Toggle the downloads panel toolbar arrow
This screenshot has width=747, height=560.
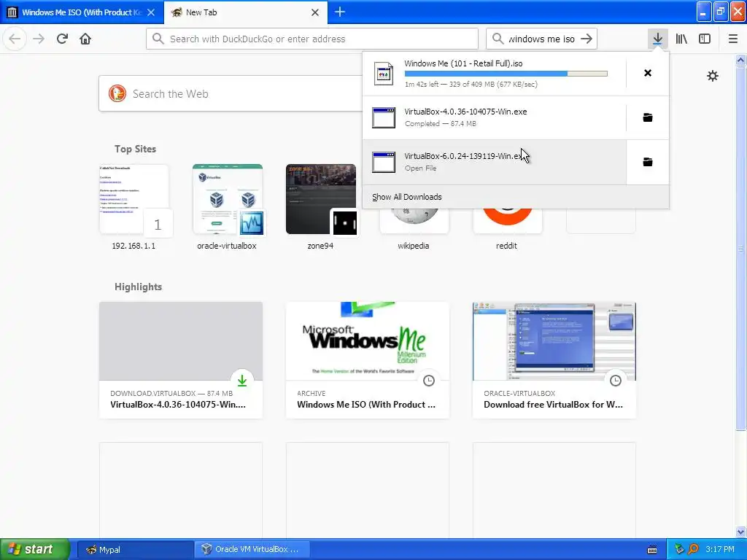point(657,39)
